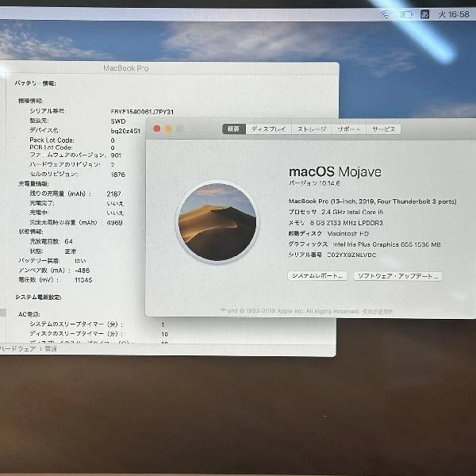Image resolution: width=476 pixels, height=476 pixels.
Task: Click the macOS Mojave heading
Action: coord(335,172)
